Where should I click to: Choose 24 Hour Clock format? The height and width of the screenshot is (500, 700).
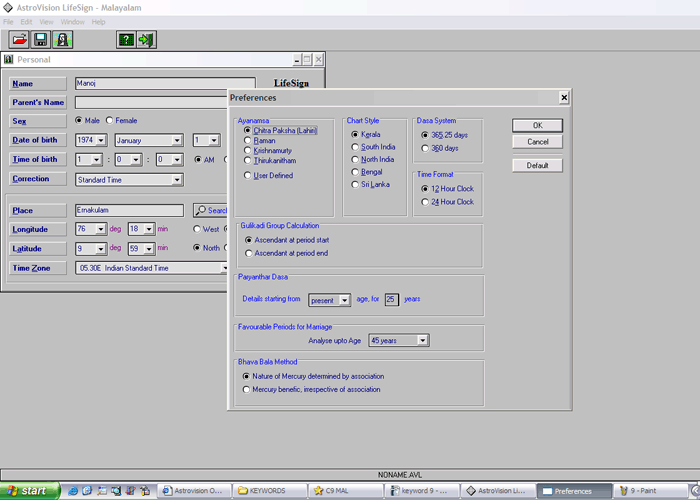pyautogui.click(x=447, y=202)
